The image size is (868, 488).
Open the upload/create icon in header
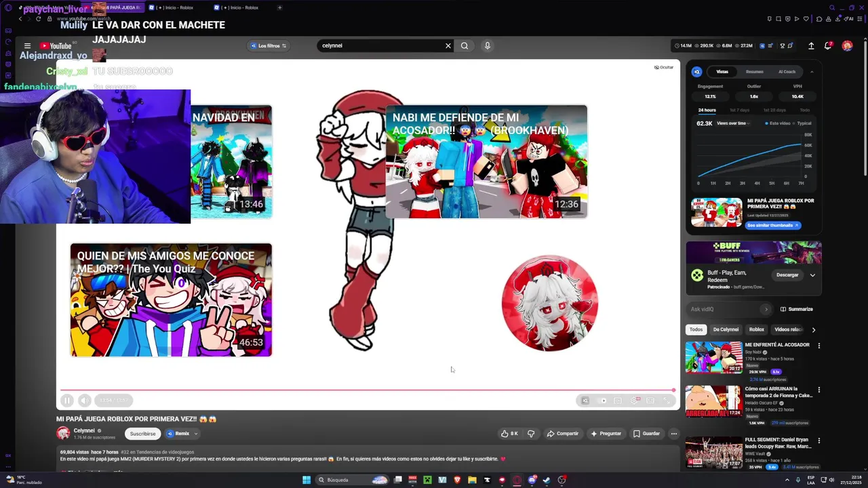coord(811,45)
